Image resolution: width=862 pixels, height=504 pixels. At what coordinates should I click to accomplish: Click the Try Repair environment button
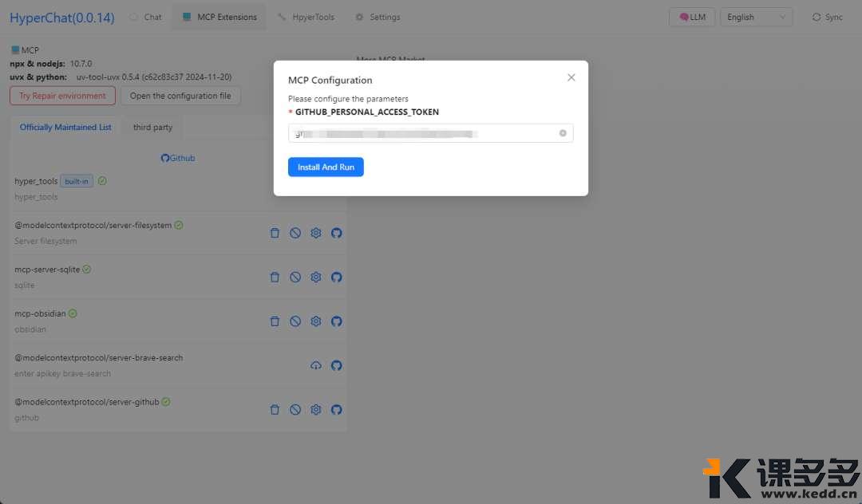pyautogui.click(x=62, y=96)
